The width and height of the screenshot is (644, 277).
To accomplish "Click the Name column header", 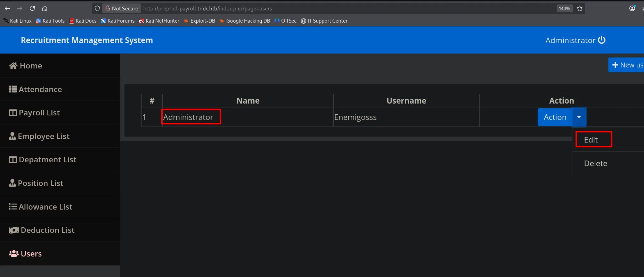I will (248, 101).
